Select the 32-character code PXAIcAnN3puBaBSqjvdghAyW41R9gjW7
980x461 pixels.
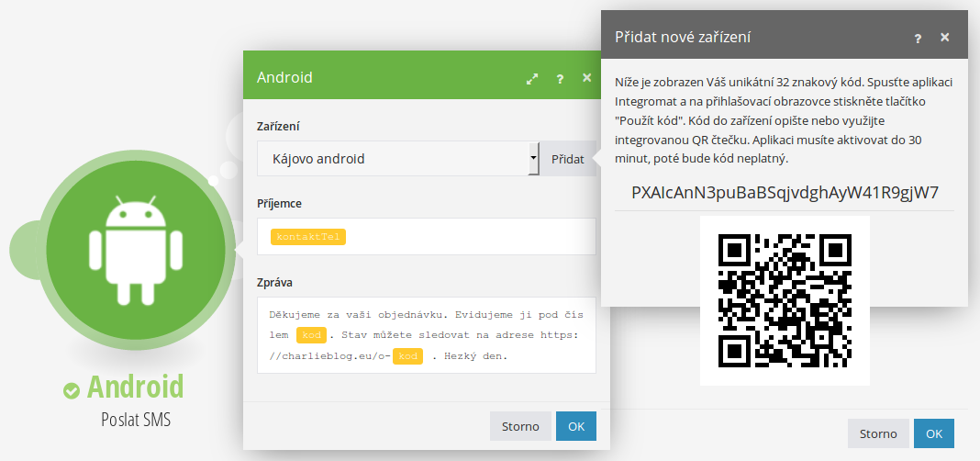(785, 192)
